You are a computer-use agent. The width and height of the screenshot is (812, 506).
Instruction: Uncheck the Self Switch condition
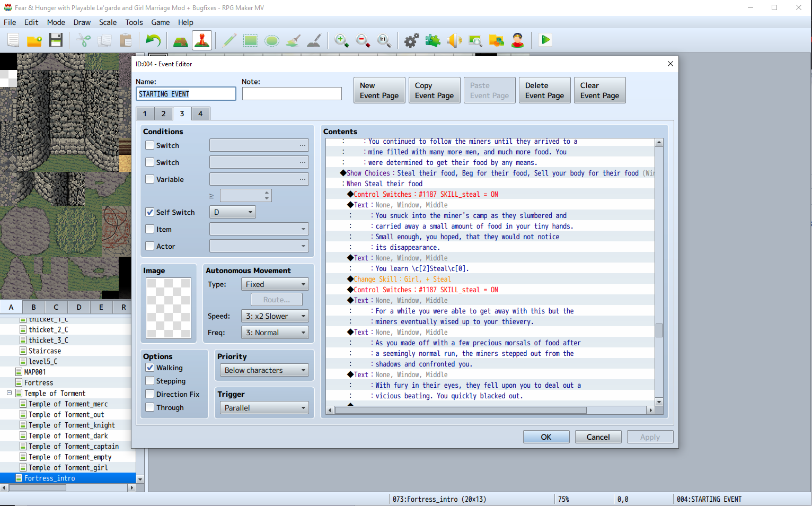[150, 212]
